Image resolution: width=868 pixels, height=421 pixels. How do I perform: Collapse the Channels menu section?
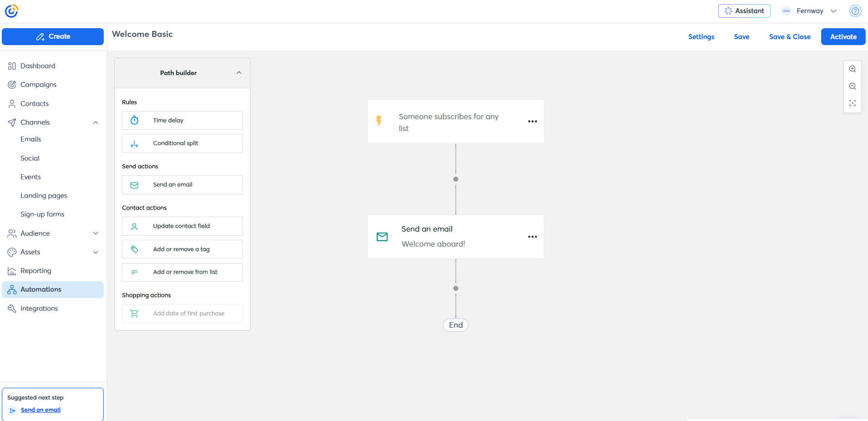point(96,122)
